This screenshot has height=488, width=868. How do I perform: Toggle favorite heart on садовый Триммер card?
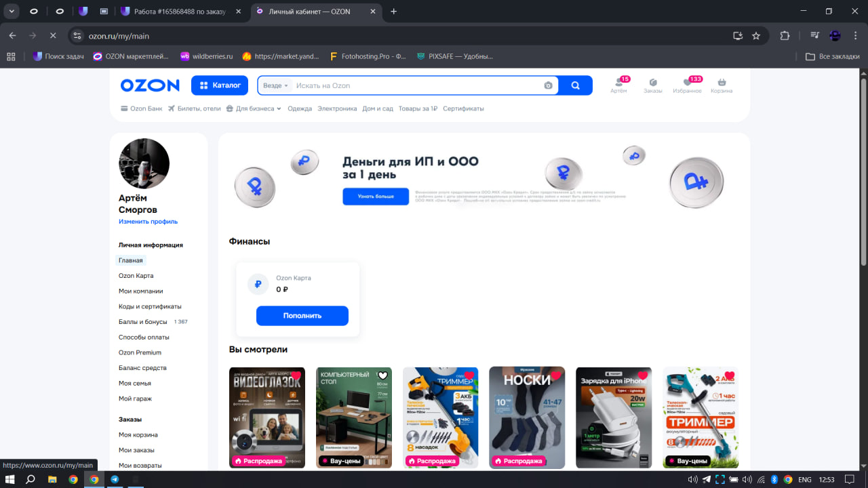pos(730,376)
